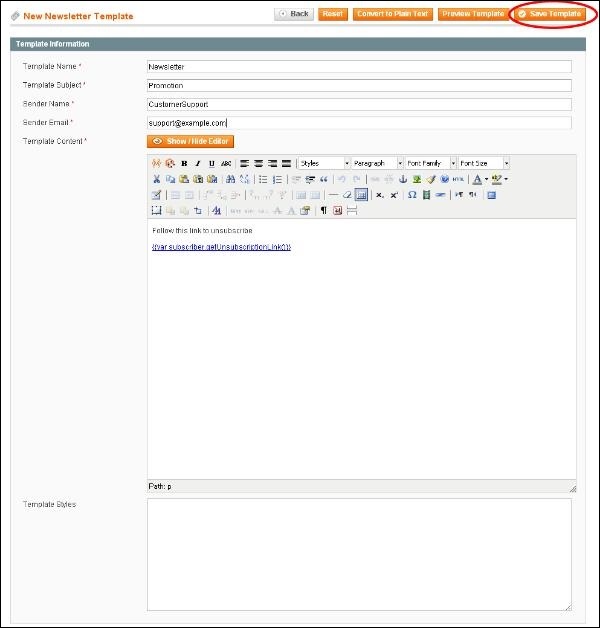This screenshot has height=628, width=600.
Task: Open the Font Size dropdown
Action: (x=484, y=163)
